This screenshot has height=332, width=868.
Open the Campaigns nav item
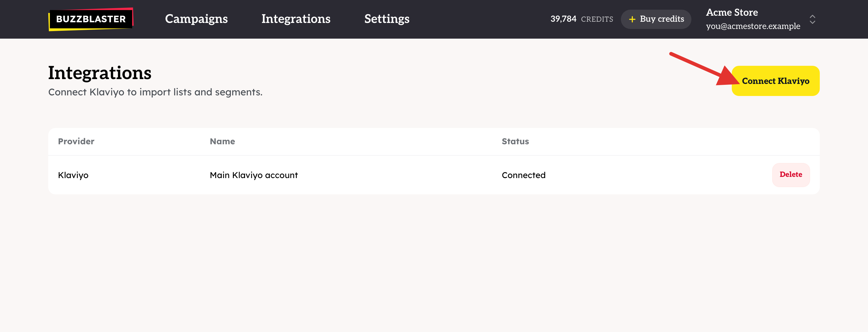pos(197,19)
